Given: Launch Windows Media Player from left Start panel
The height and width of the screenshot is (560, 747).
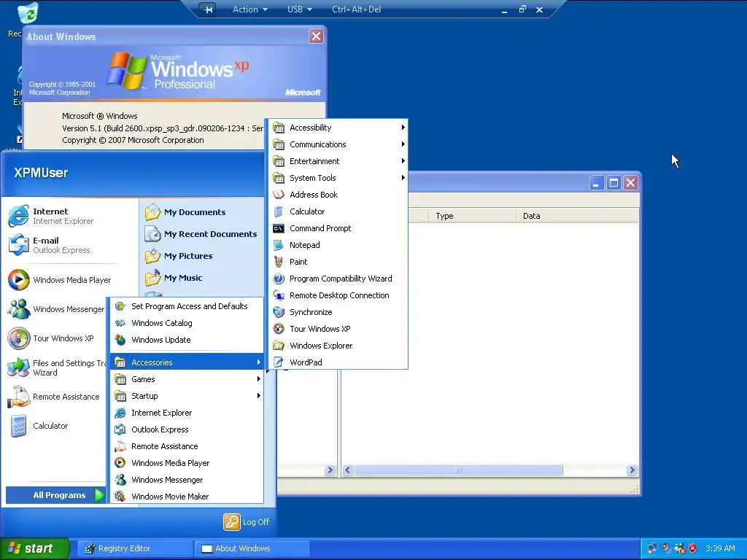Looking at the screenshot, I should 60,280.
